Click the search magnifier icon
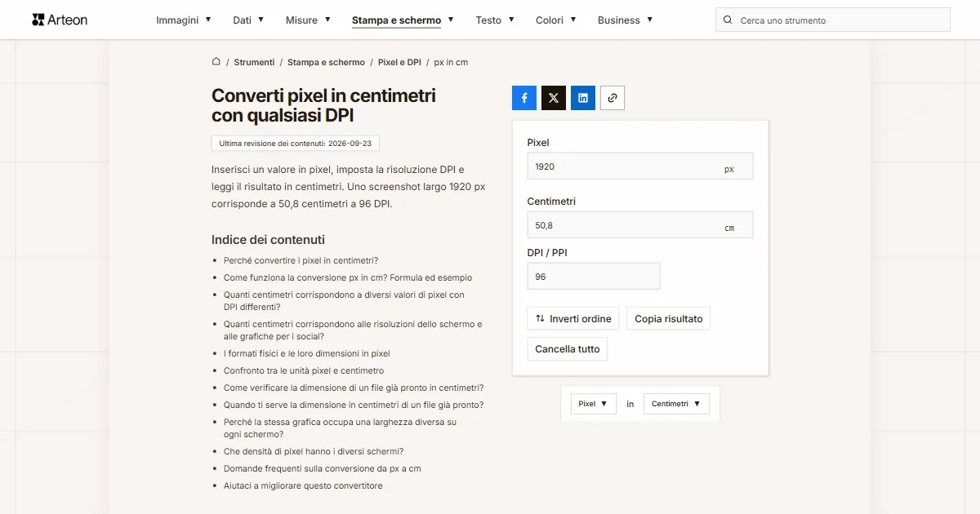 click(728, 20)
